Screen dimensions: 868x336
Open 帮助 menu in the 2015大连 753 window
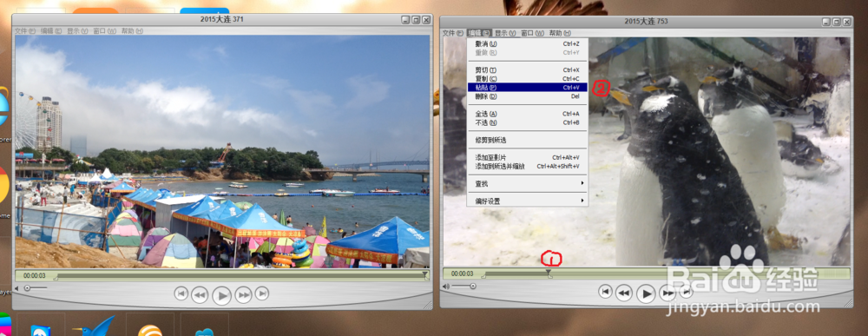coord(560,33)
